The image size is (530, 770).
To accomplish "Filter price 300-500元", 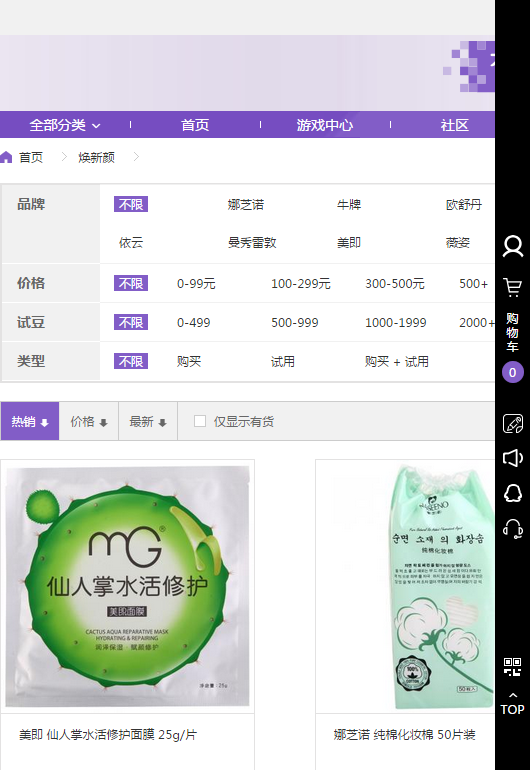I will [x=394, y=283].
